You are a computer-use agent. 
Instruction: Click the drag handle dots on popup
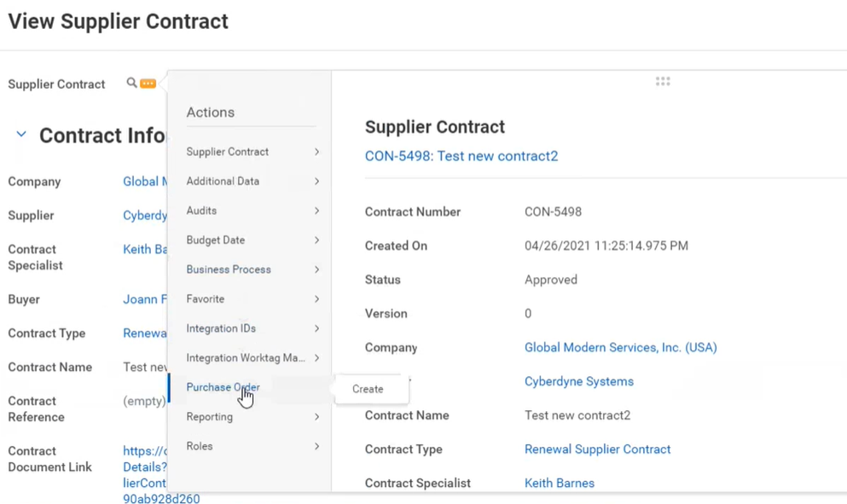(x=663, y=82)
